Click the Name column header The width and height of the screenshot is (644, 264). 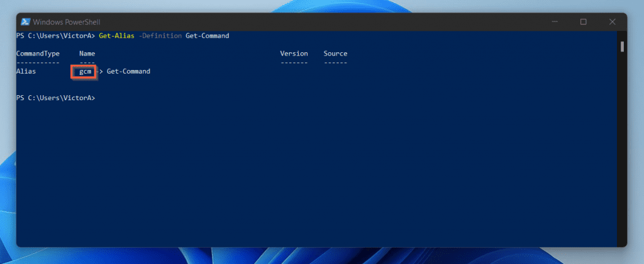tap(87, 54)
